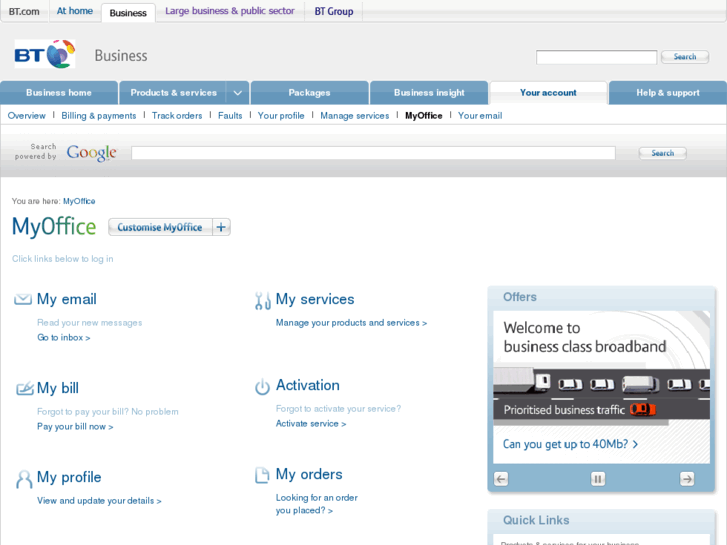Pause the offers slideshow
The height and width of the screenshot is (545, 727).
coord(598,479)
